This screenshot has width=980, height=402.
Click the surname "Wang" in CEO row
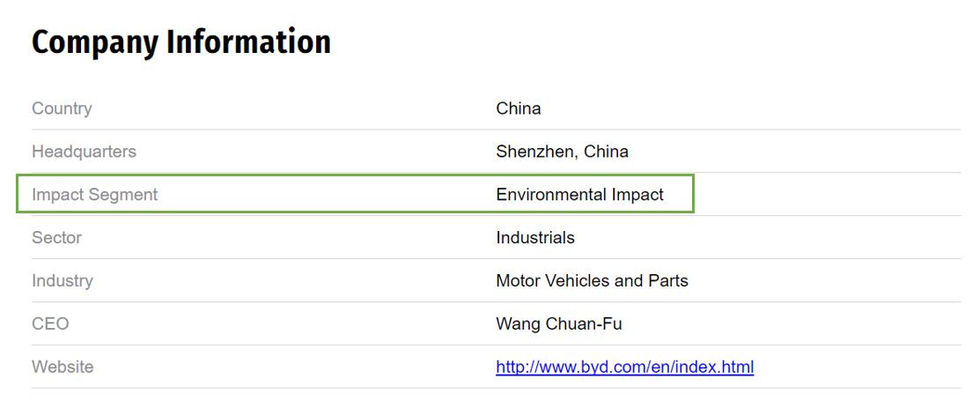click(x=518, y=324)
